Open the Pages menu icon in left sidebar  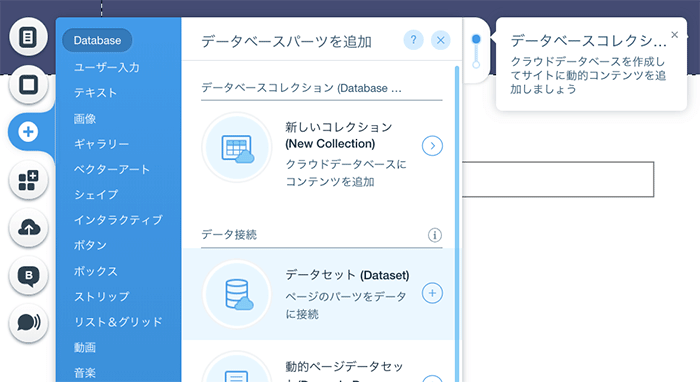28,37
